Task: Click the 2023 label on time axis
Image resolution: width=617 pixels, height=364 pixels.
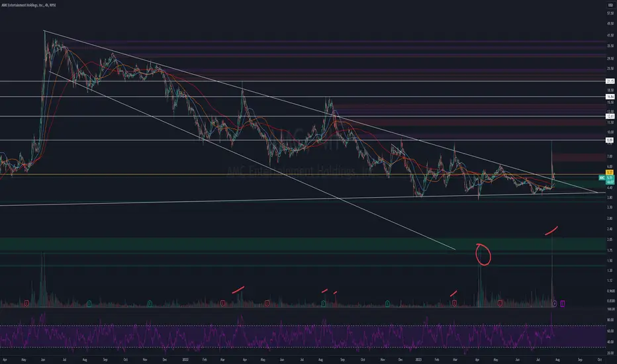Action: tap(418, 359)
